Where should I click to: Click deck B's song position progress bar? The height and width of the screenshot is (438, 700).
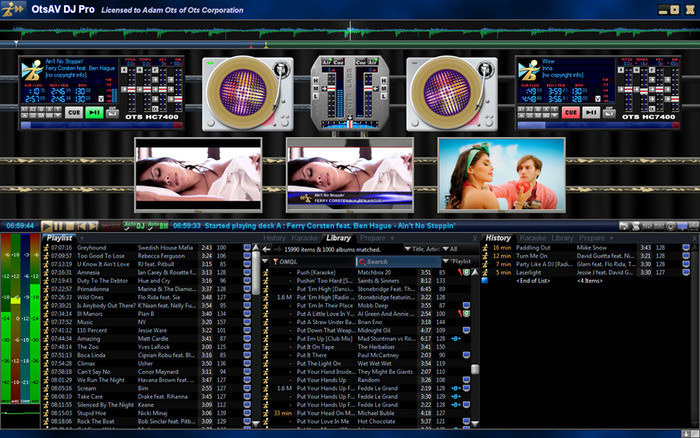(x=598, y=125)
